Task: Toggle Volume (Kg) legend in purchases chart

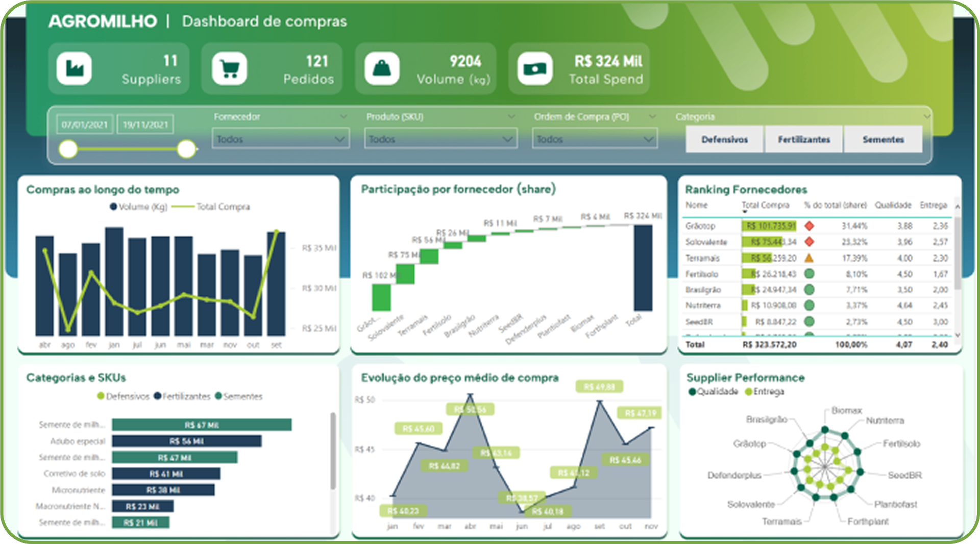Action: tap(138, 207)
